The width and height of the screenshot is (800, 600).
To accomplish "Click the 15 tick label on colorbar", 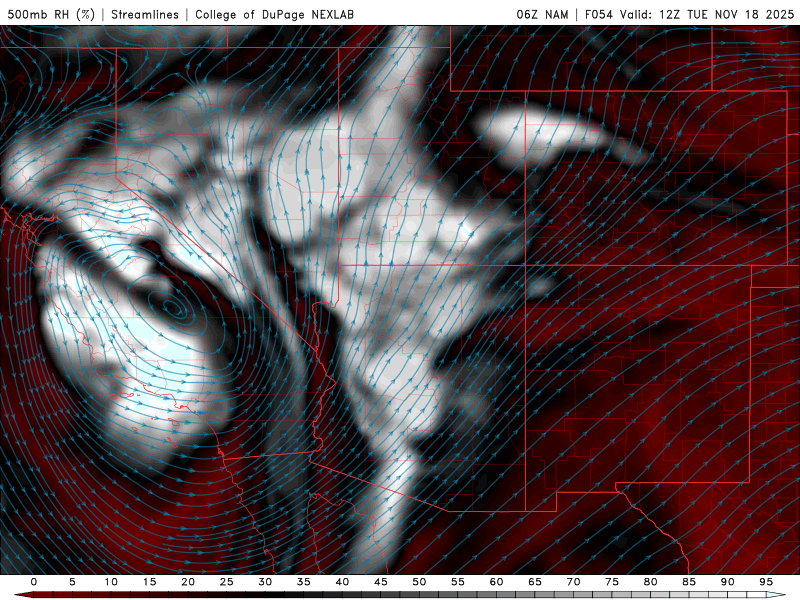I will (x=149, y=582).
